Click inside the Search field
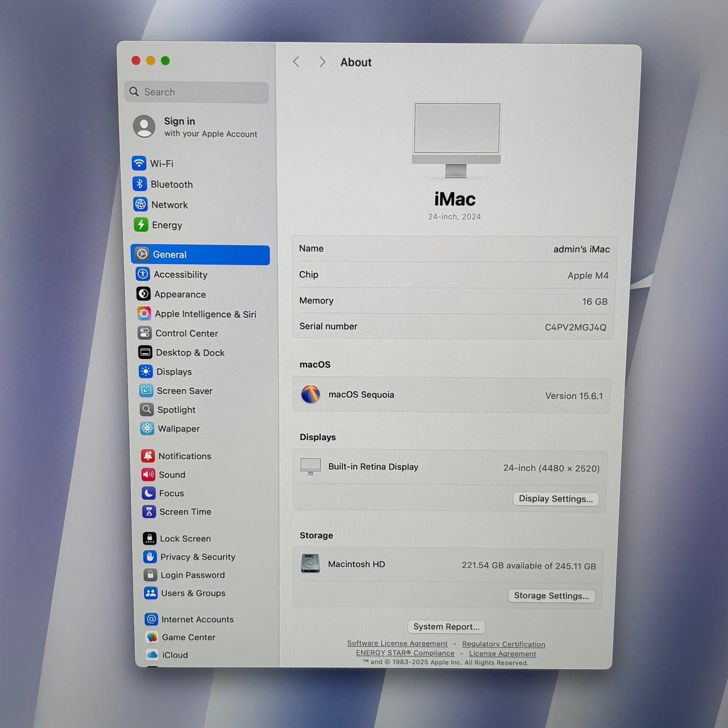This screenshot has height=728, width=728. (196, 92)
